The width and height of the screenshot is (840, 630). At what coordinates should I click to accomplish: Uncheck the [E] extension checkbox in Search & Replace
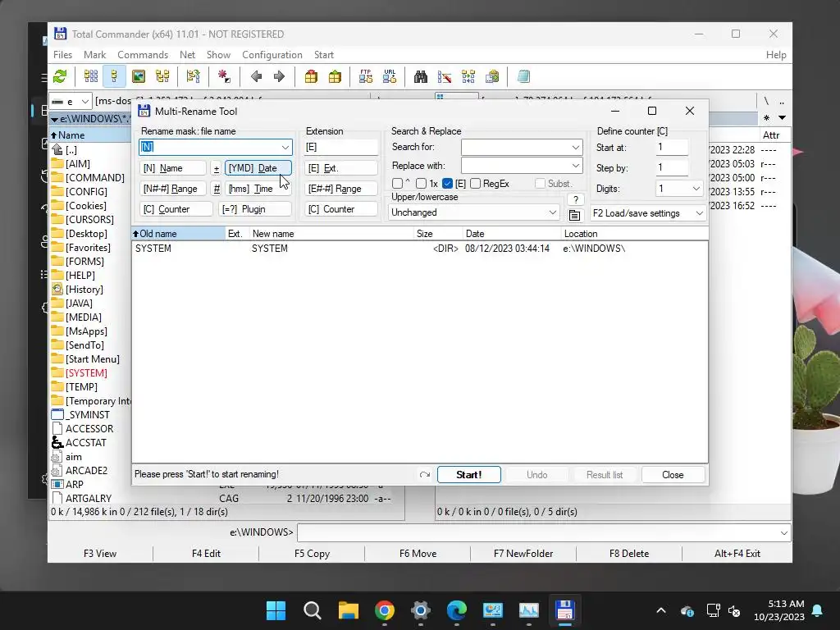click(448, 184)
